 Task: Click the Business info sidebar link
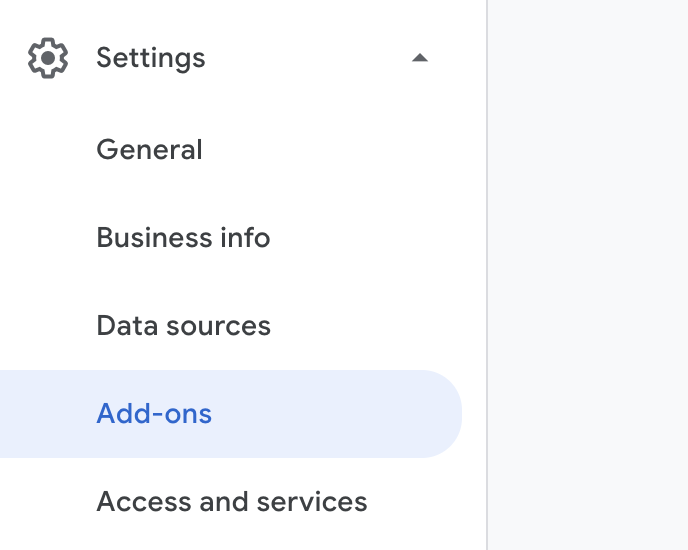183,238
